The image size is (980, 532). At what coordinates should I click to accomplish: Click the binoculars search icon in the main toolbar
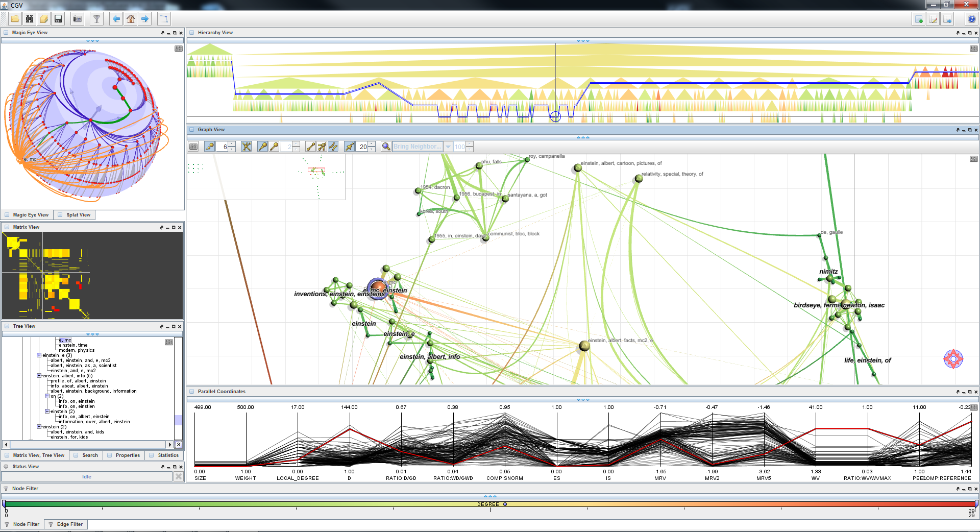pyautogui.click(x=30, y=19)
